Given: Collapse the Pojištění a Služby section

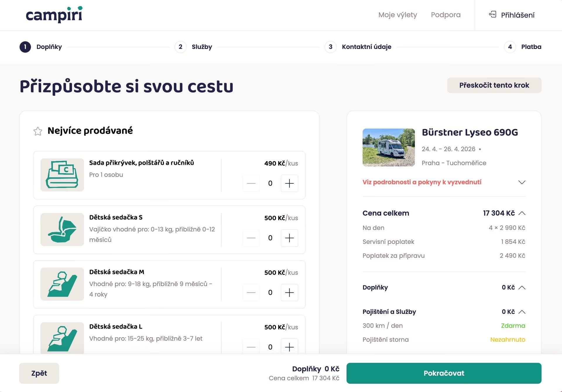Looking at the screenshot, I should (522, 312).
